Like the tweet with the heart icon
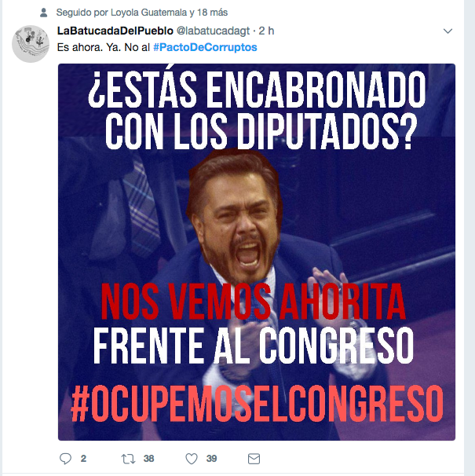Image resolution: width=475 pixels, height=476 pixels. (192, 459)
